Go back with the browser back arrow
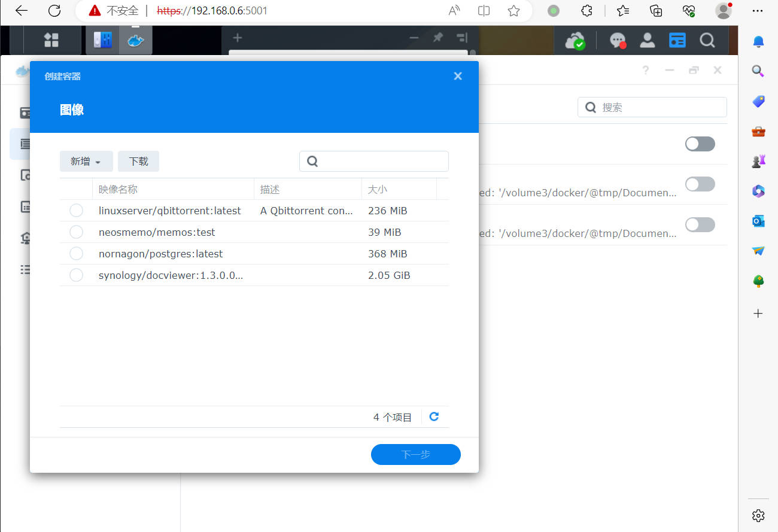 click(22, 11)
